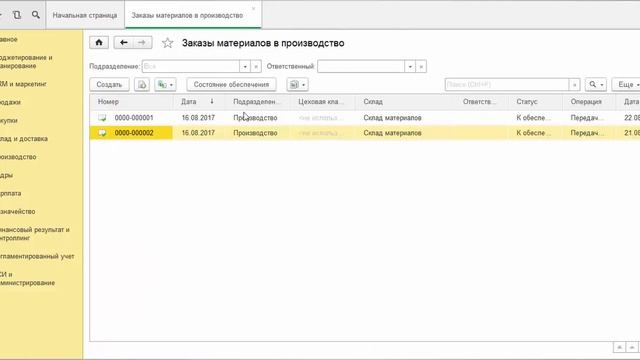This screenshot has width=640, height=360.
Task: Open the print icon dropdown in toolbar
Action: tap(297, 84)
